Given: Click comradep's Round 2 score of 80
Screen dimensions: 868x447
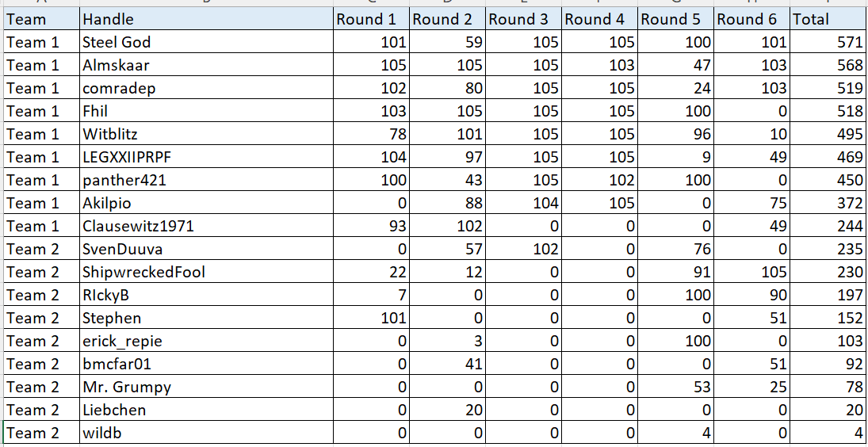Looking at the screenshot, I should [x=448, y=88].
